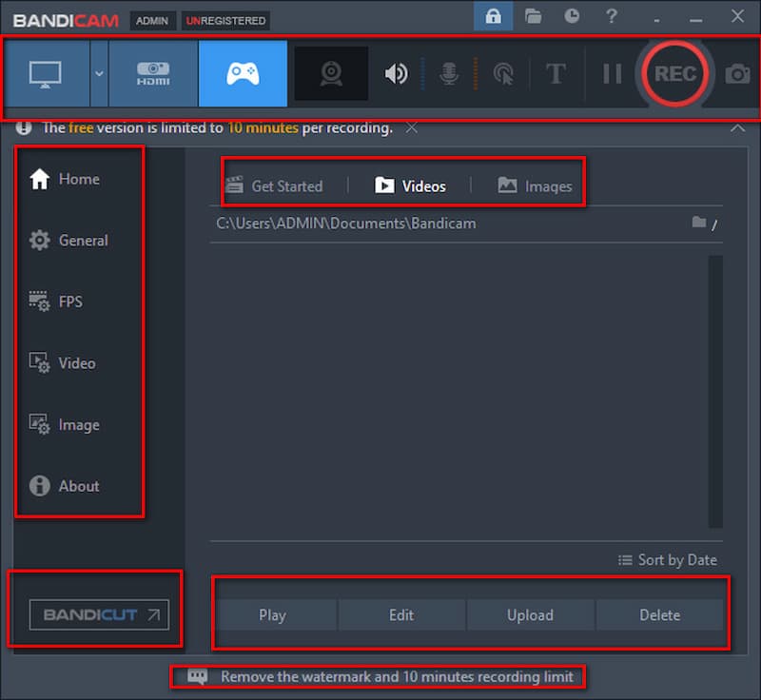The image size is (761, 700).
Task: Click the Play button
Action: [272, 615]
